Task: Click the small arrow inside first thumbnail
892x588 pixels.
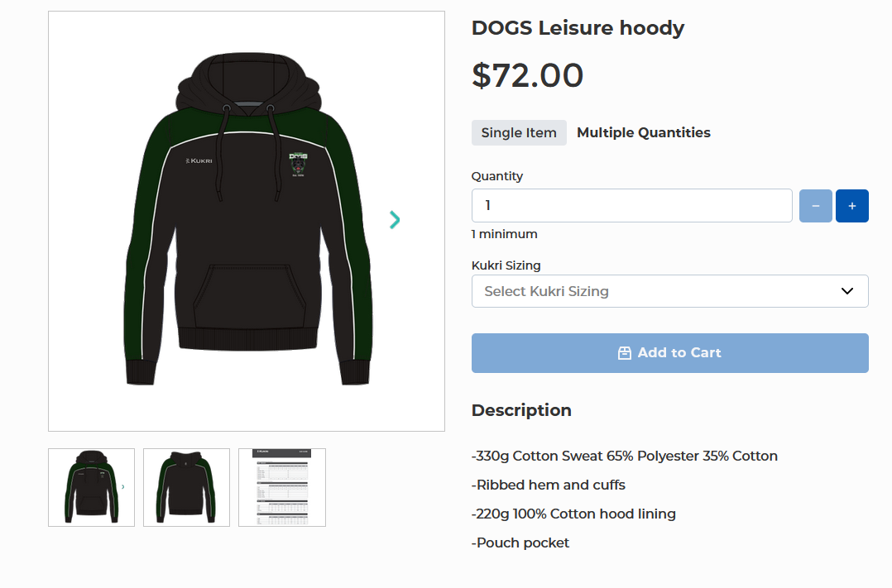Action: [122, 487]
